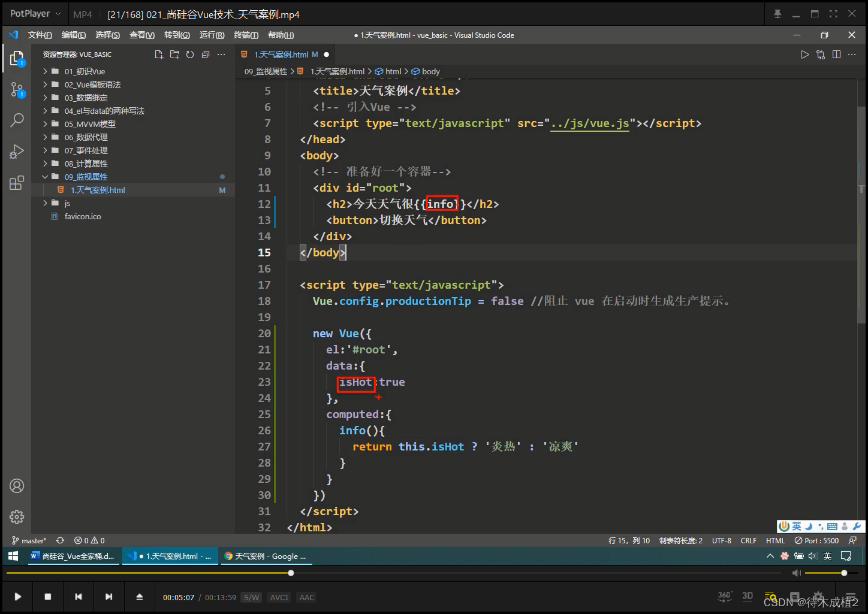The image size is (868, 614).
Task: Click the New Folder icon in explorer
Action: (x=174, y=55)
